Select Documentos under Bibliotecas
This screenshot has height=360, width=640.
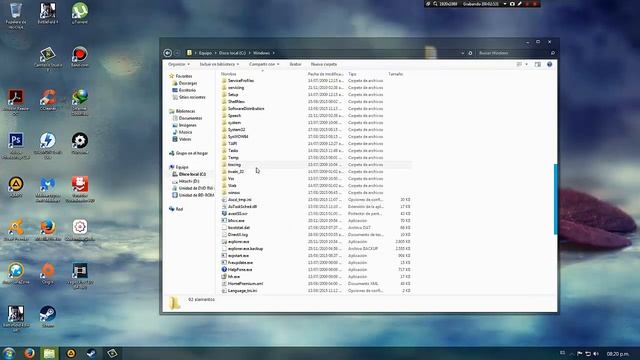tap(190, 118)
